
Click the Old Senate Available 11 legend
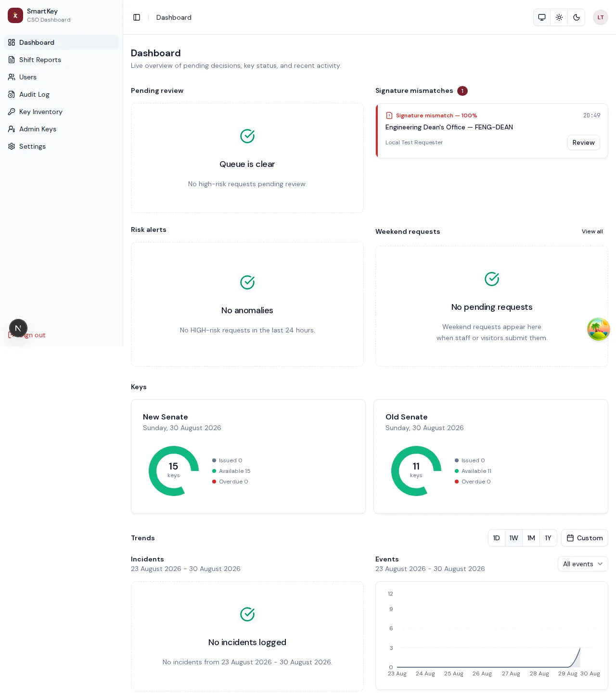473,471
